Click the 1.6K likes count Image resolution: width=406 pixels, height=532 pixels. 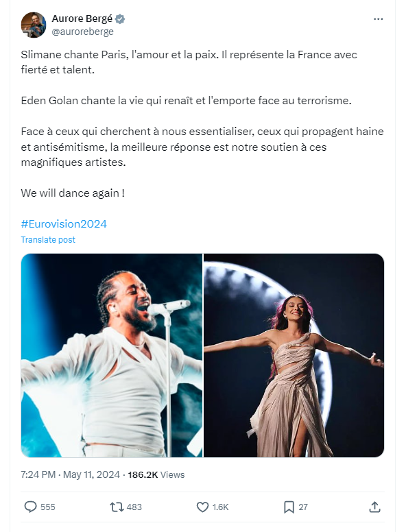[x=220, y=507]
